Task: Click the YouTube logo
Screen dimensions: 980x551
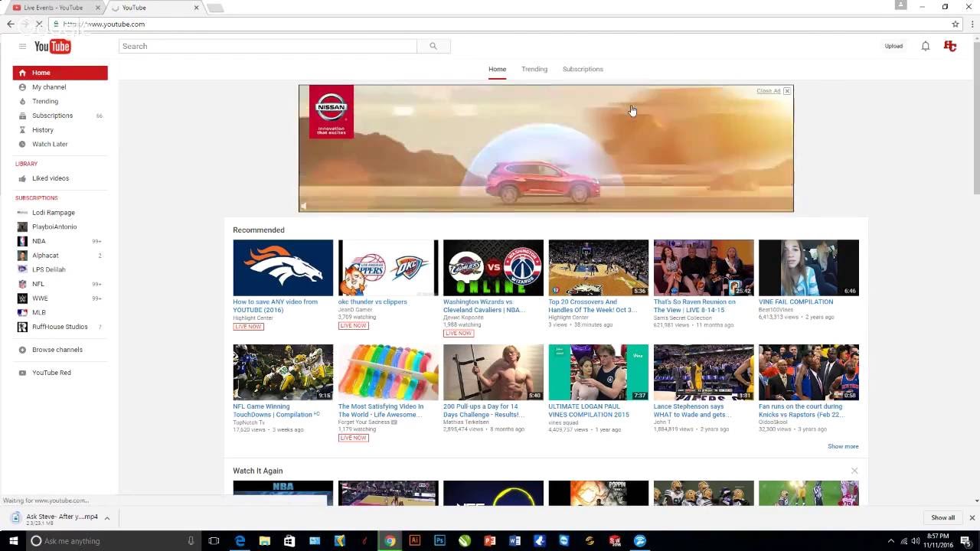Action: [x=53, y=47]
